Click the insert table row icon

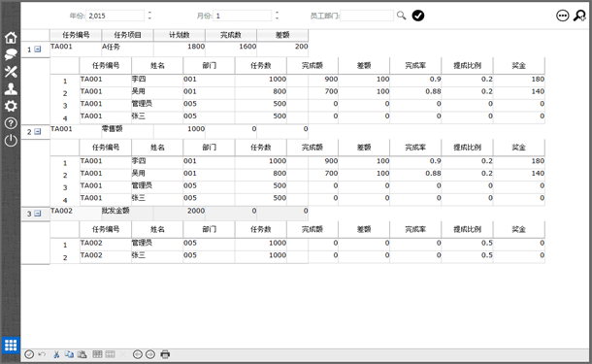click(97, 354)
